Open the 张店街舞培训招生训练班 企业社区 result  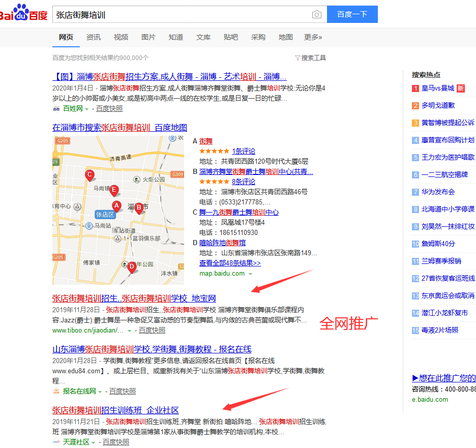(x=115, y=410)
